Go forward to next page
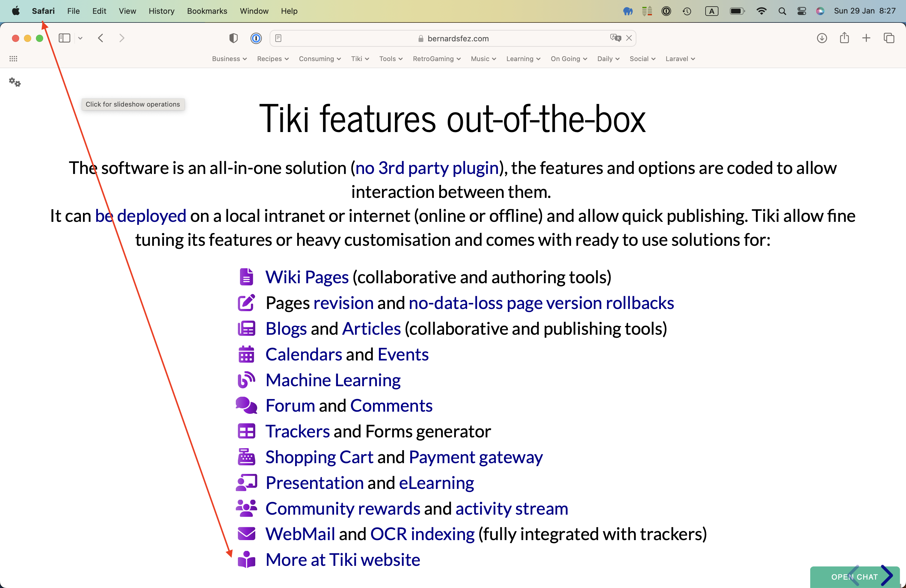Viewport: 906px width, 588px height. [x=121, y=38]
